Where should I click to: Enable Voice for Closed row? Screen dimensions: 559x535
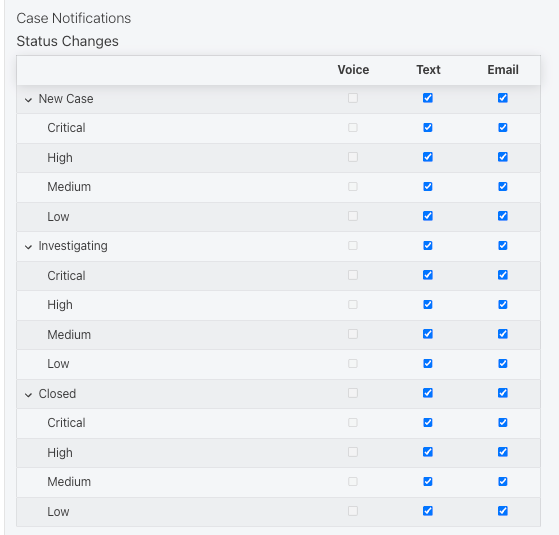point(353,393)
